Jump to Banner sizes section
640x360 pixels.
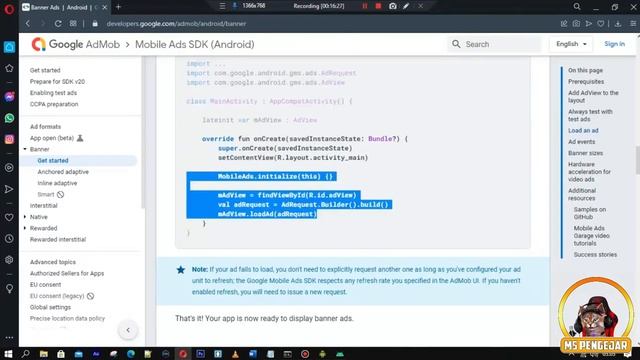click(585, 153)
